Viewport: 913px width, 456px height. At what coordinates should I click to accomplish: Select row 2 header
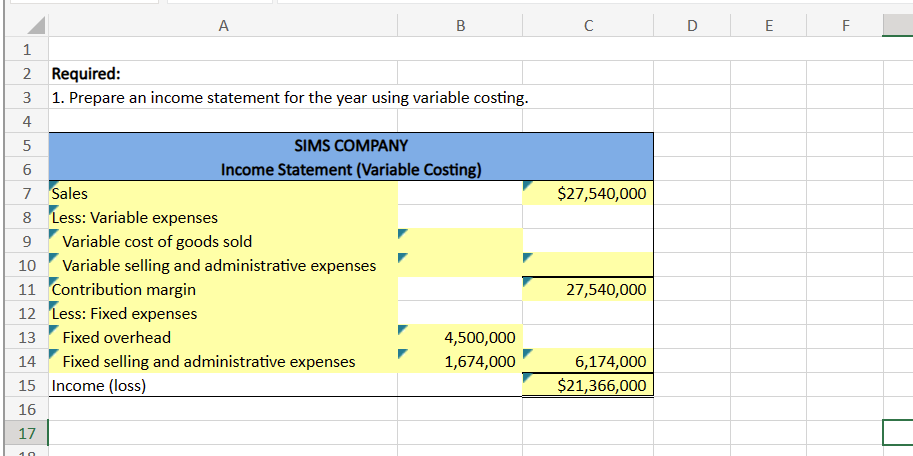pos(26,73)
